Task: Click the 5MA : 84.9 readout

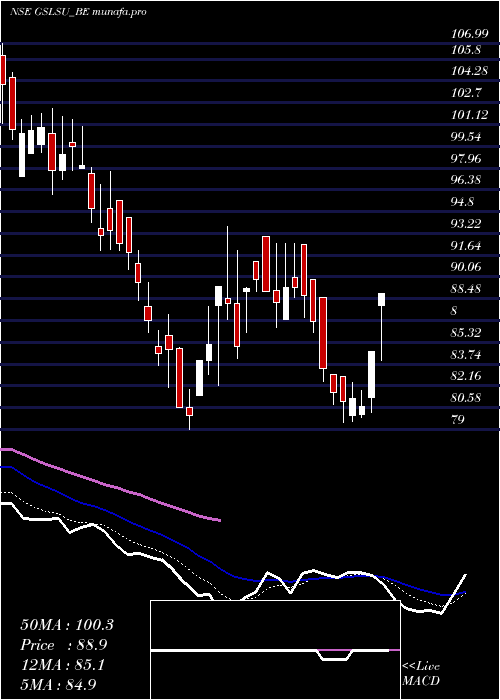Action: (58, 685)
